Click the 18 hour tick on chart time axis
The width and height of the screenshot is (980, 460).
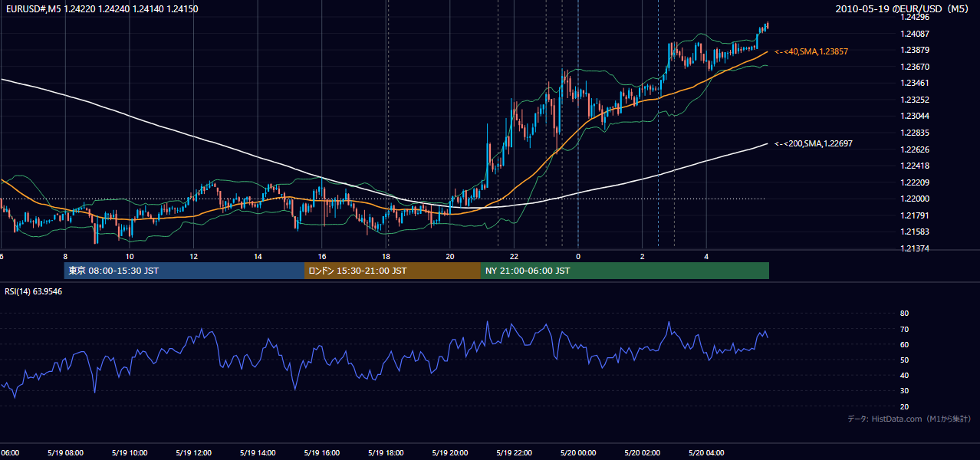tap(386, 256)
